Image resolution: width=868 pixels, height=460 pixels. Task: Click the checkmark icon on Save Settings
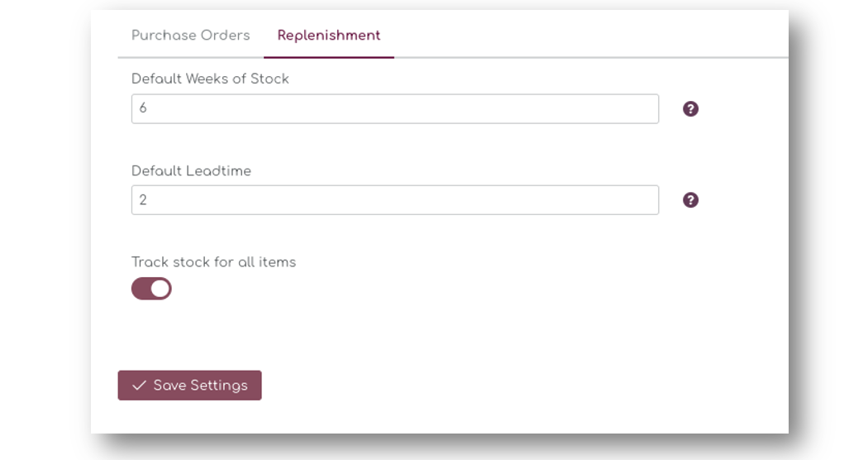tap(139, 386)
